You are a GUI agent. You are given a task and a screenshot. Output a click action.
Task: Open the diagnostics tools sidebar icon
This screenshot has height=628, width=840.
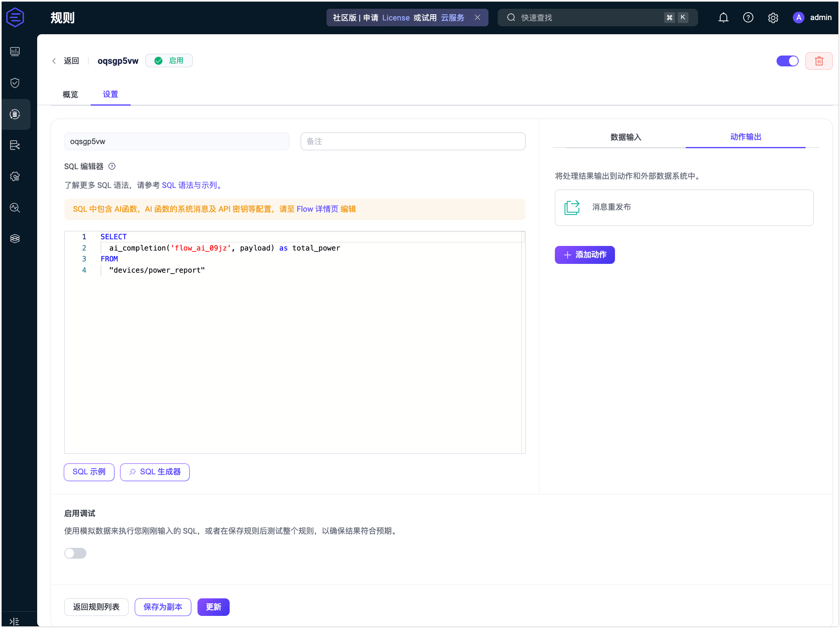(15, 208)
